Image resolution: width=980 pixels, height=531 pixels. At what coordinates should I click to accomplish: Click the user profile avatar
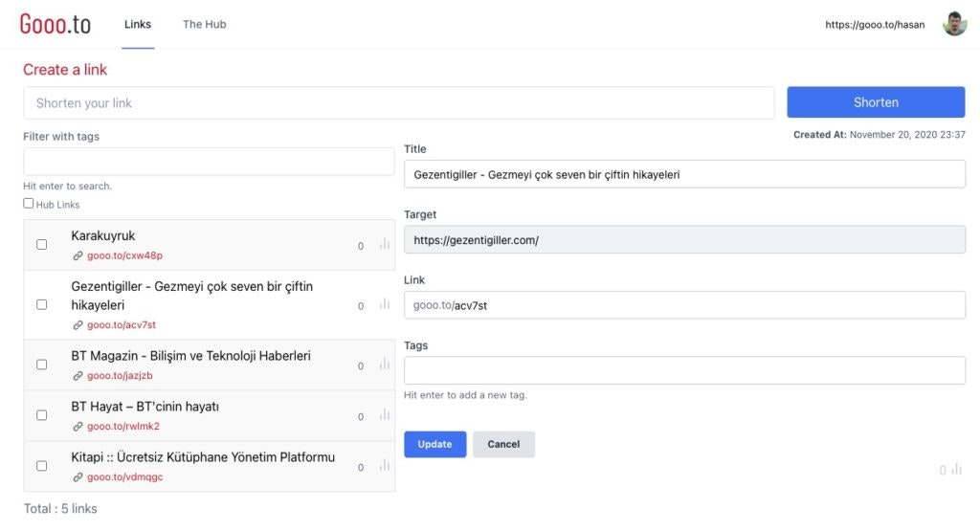tap(954, 24)
